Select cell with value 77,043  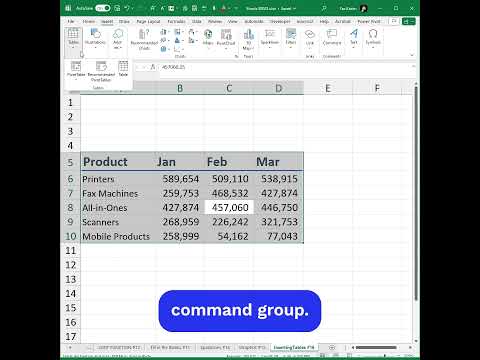(x=279, y=236)
